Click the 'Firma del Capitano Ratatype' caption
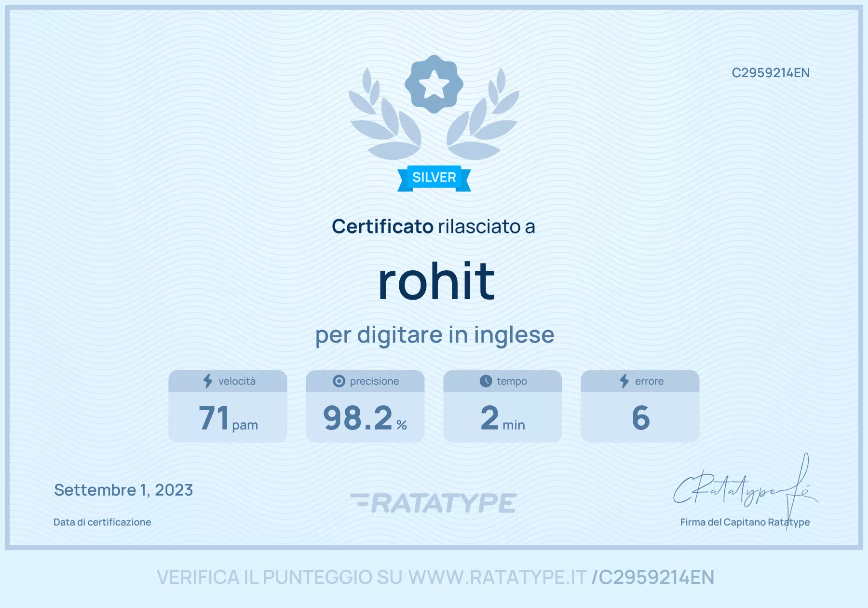 (x=745, y=522)
